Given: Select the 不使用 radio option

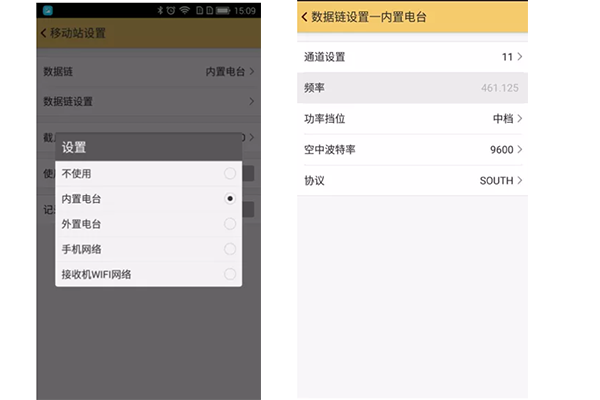Looking at the screenshot, I should click(x=230, y=174).
